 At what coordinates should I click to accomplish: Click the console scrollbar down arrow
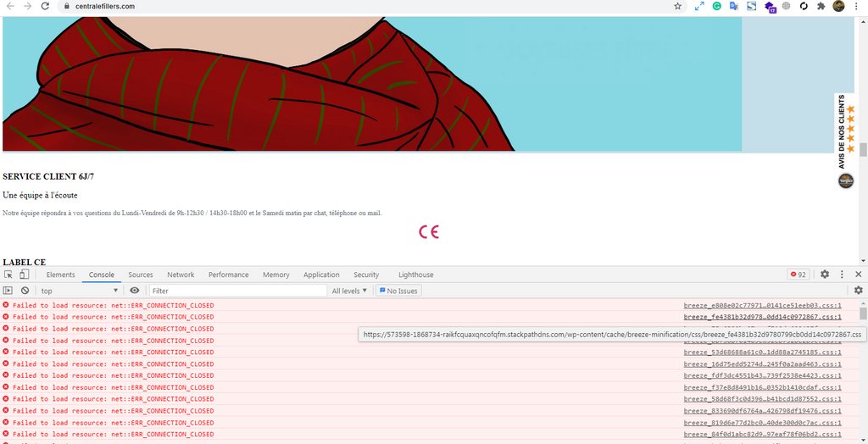(x=863, y=440)
